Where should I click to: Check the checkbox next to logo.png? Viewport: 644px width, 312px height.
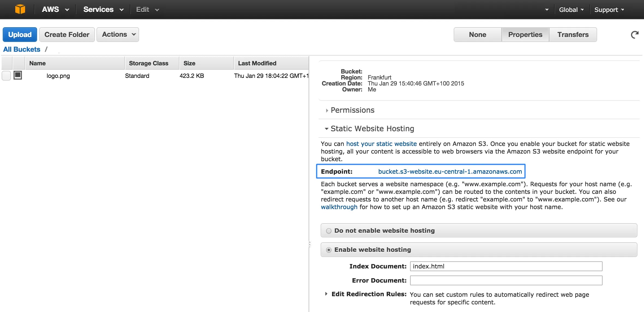tap(6, 76)
